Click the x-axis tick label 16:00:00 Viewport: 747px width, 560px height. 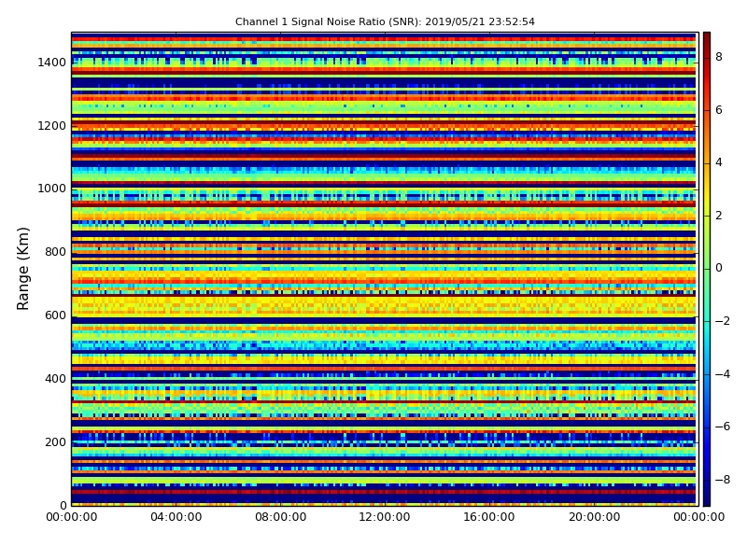[x=489, y=517]
